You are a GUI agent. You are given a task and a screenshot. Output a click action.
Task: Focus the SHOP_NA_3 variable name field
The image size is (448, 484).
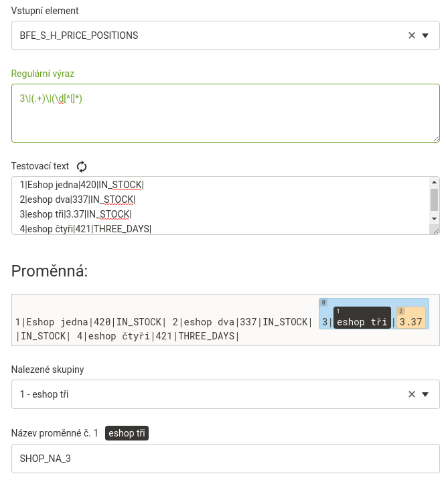click(x=225, y=459)
